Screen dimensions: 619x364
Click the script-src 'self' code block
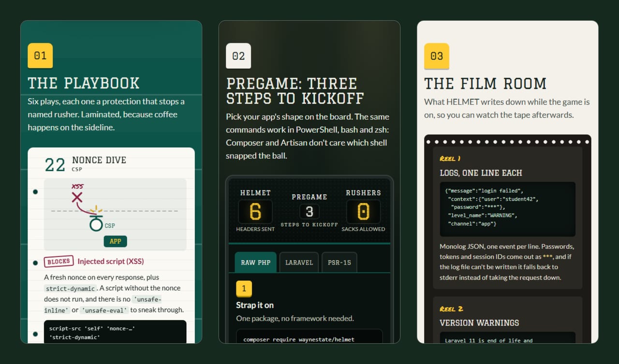[115, 332]
